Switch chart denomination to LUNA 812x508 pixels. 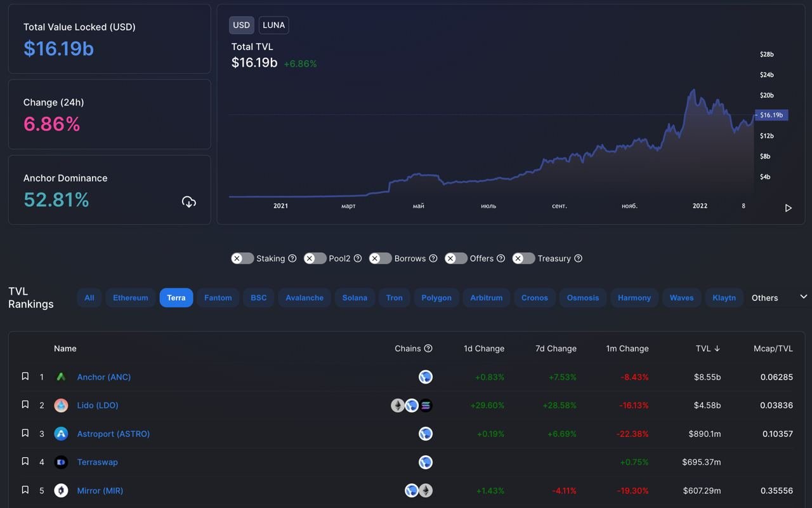pos(274,25)
